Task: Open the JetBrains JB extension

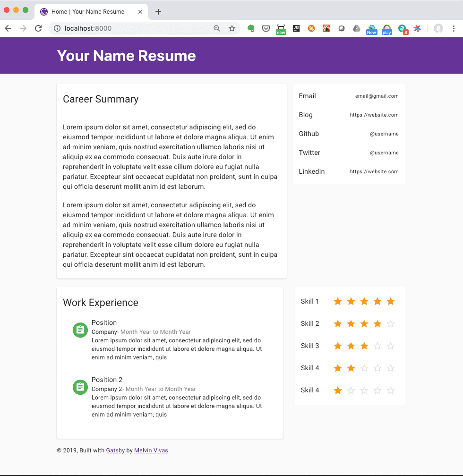Action: [x=296, y=28]
